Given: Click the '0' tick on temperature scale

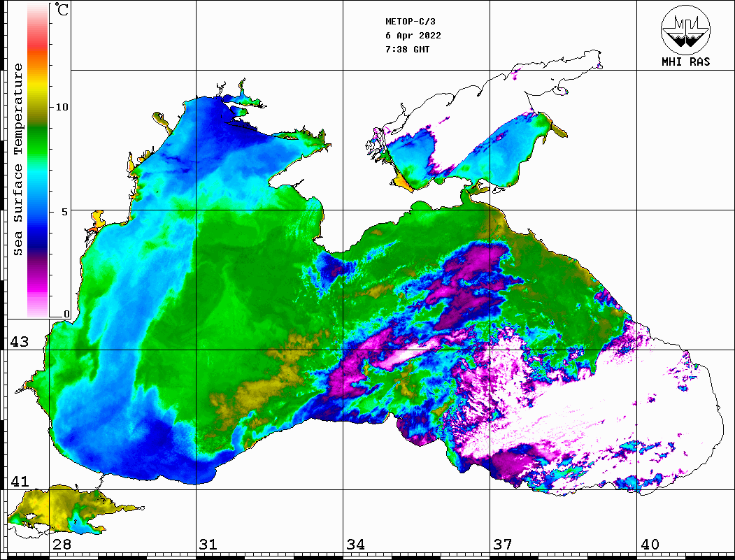Looking at the screenshot, I should (66, 314).
